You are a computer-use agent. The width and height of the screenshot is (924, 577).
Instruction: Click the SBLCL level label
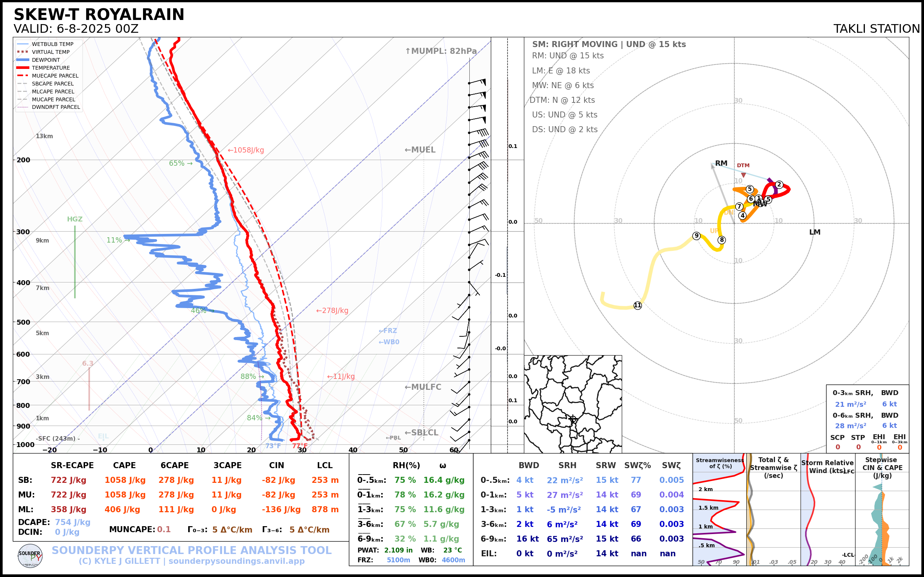(x=421, y=433)
